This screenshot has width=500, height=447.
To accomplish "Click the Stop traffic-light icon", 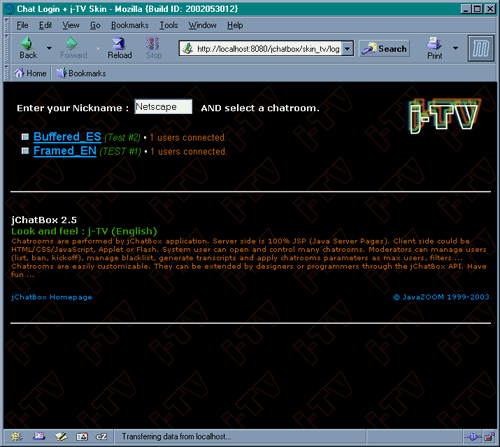I will [x=153, y=44].
